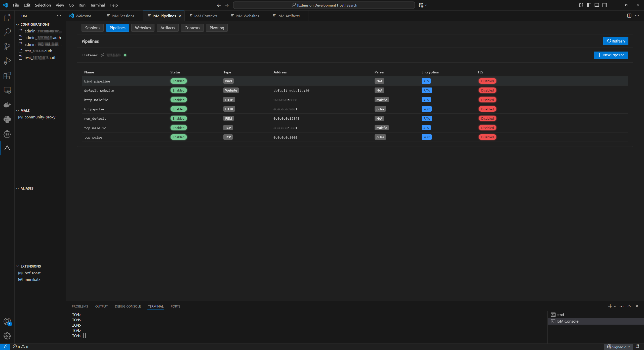Open the Docker view in the activity bar
Image resolution: width=644 pixels, height=350 pixels.
(7, 105)
